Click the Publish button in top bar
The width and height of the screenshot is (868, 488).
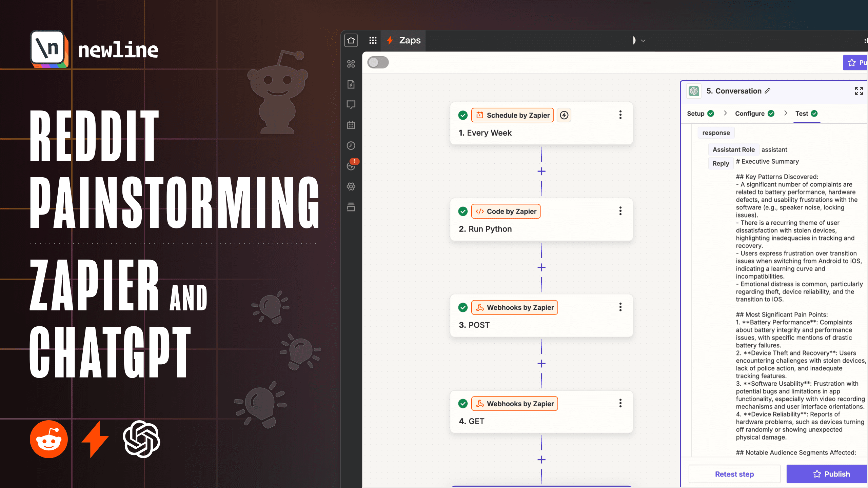[x=856, y=63]
